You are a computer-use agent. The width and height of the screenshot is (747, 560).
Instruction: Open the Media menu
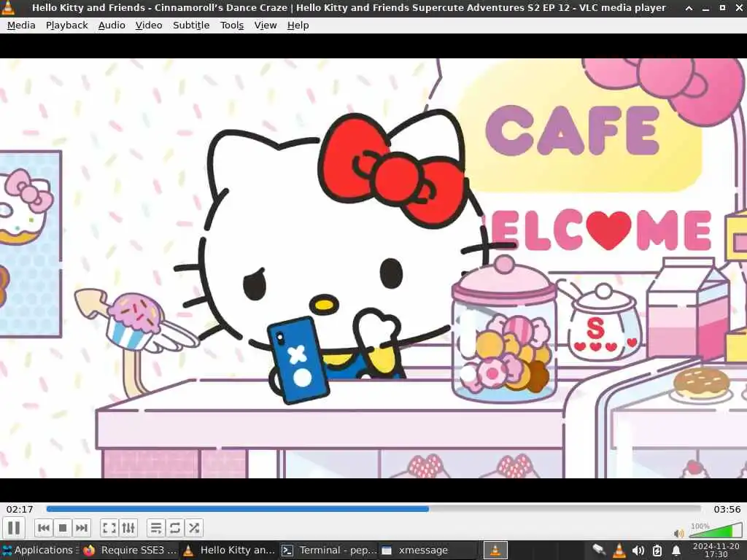pyautogui.click(x=21, y=26)
